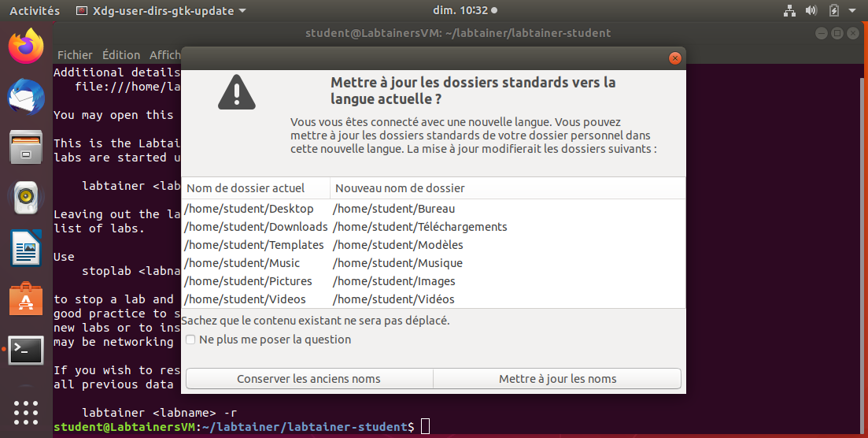Click 'Conserver les anciens noms' button
Image resolution: width=868 pixels, height=438 pixels.
308,379
